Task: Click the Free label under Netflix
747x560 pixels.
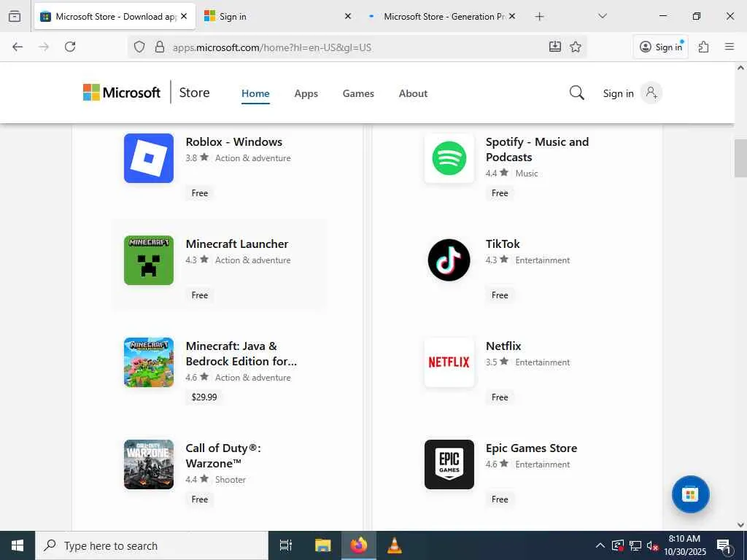Action: tap(500, 397)
